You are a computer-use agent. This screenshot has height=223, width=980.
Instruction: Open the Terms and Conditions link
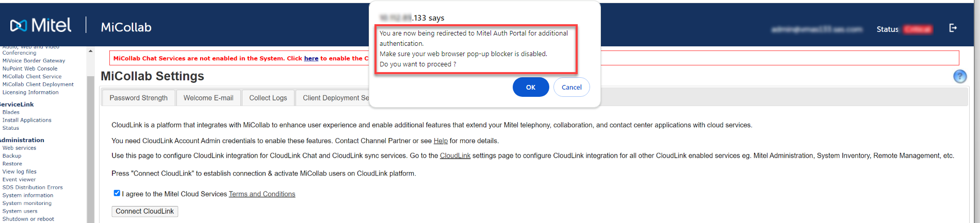(262, 194)
